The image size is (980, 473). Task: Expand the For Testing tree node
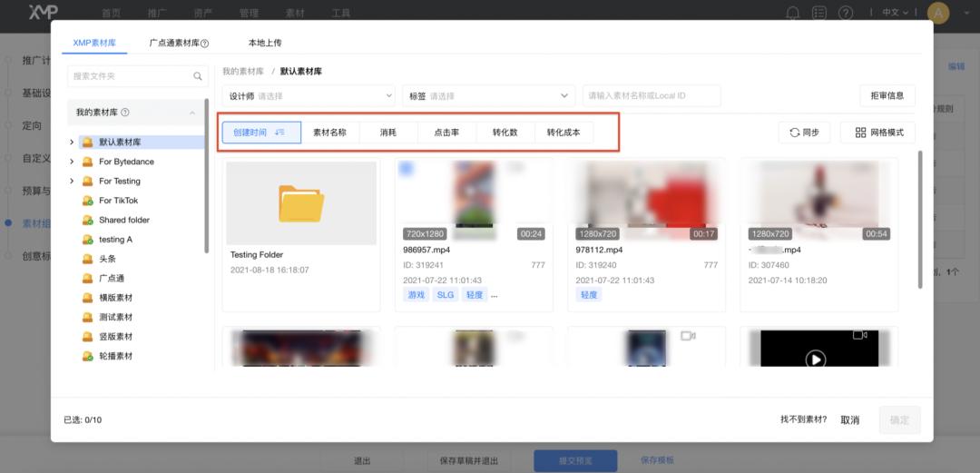pyautogui.click(x=72, y=181)
